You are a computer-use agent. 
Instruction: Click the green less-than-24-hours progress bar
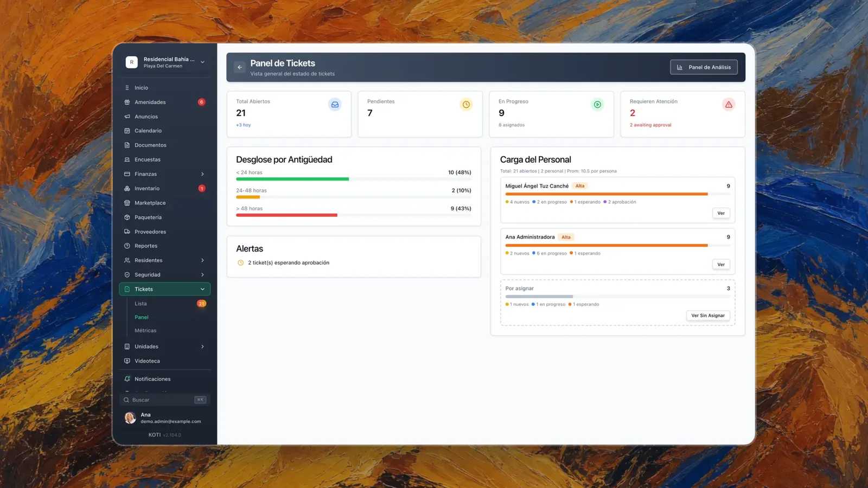point(292,179)
